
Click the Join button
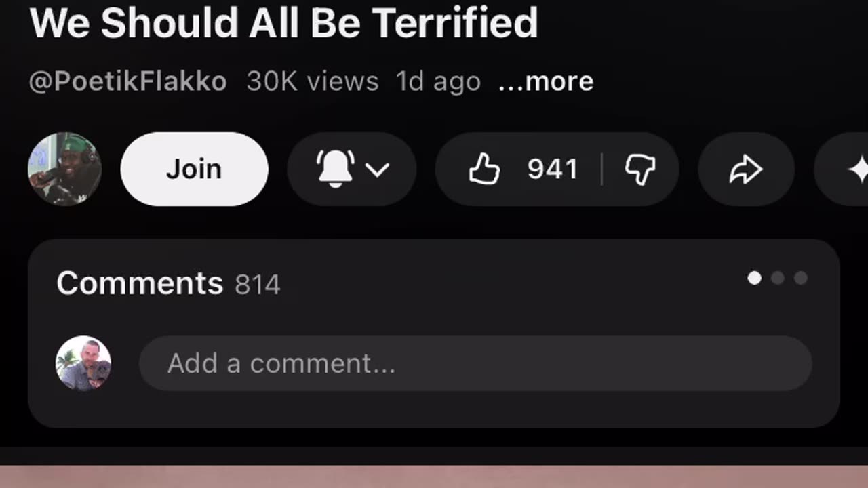click(194, 169)
